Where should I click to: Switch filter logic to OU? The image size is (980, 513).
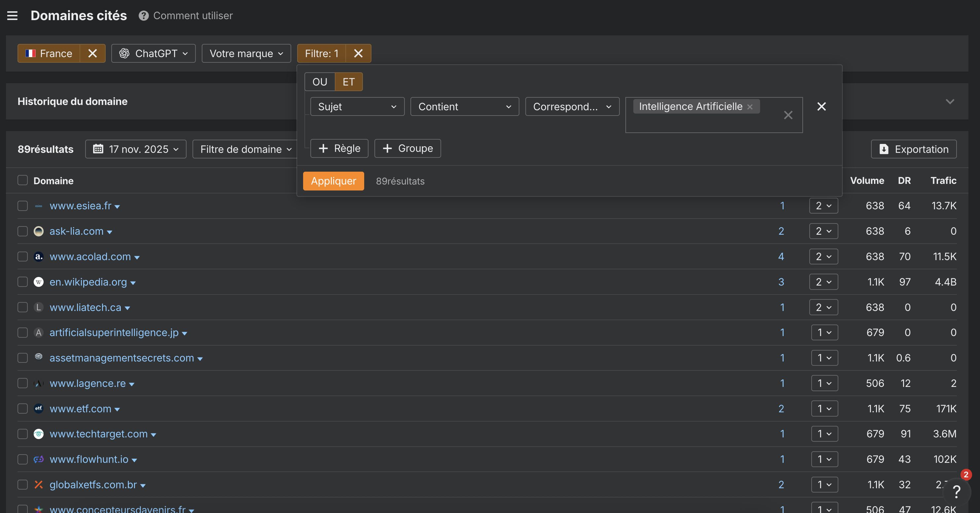[x=320, y=82]
